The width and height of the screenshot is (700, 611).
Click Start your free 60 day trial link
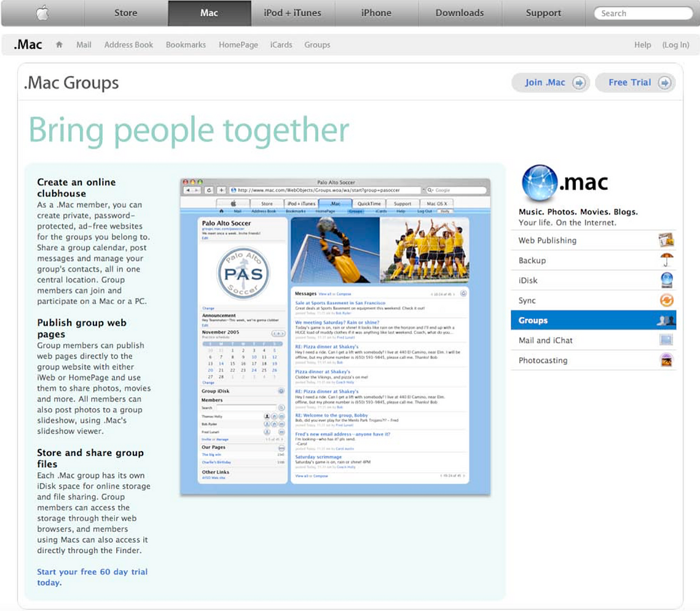[92, 577]
